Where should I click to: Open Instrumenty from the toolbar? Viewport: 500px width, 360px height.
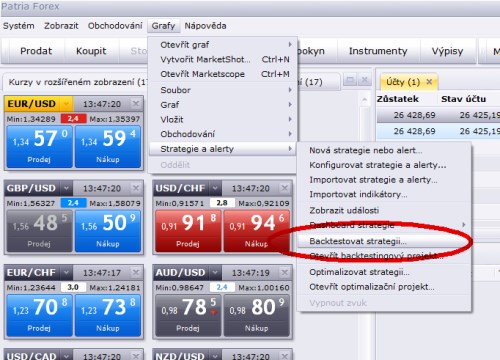click(378, 51)
